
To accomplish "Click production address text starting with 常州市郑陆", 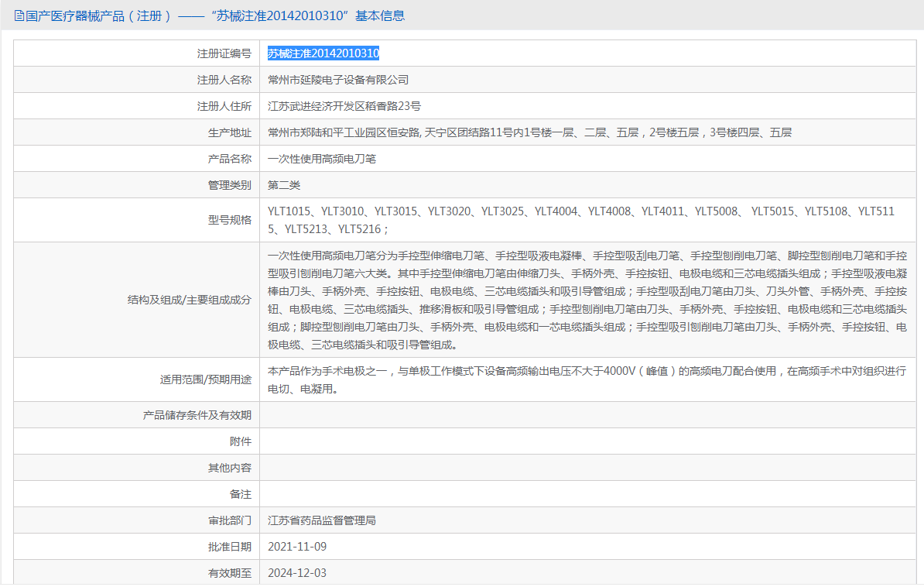I will click(x=529, y=132).
